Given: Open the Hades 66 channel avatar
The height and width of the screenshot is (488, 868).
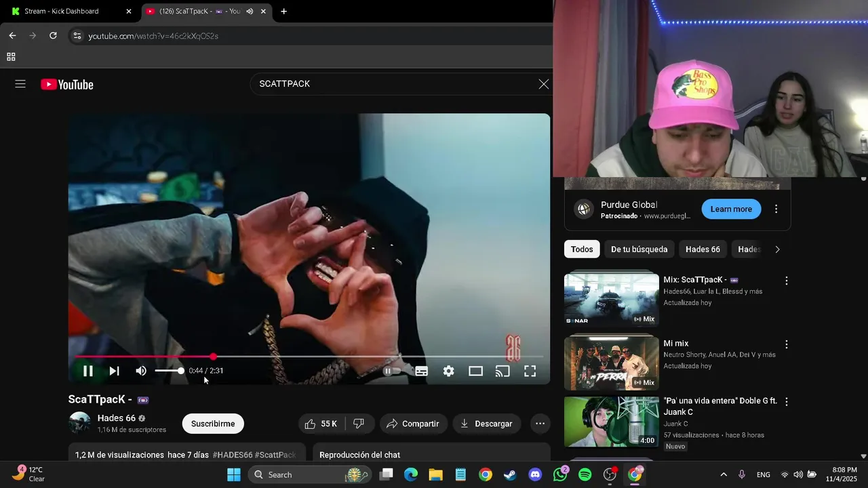Looking at the screenshot, I should tap(79, 423).
